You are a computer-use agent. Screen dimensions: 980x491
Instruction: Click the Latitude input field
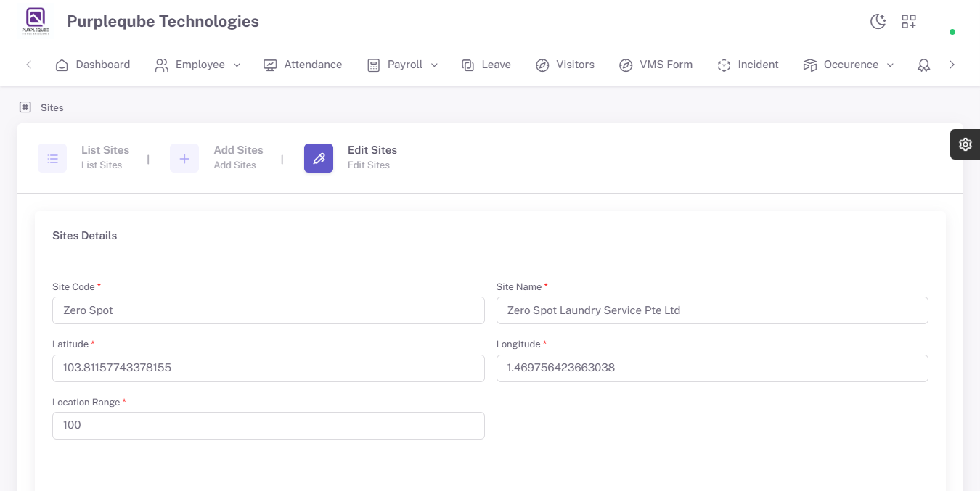(269, 368)
